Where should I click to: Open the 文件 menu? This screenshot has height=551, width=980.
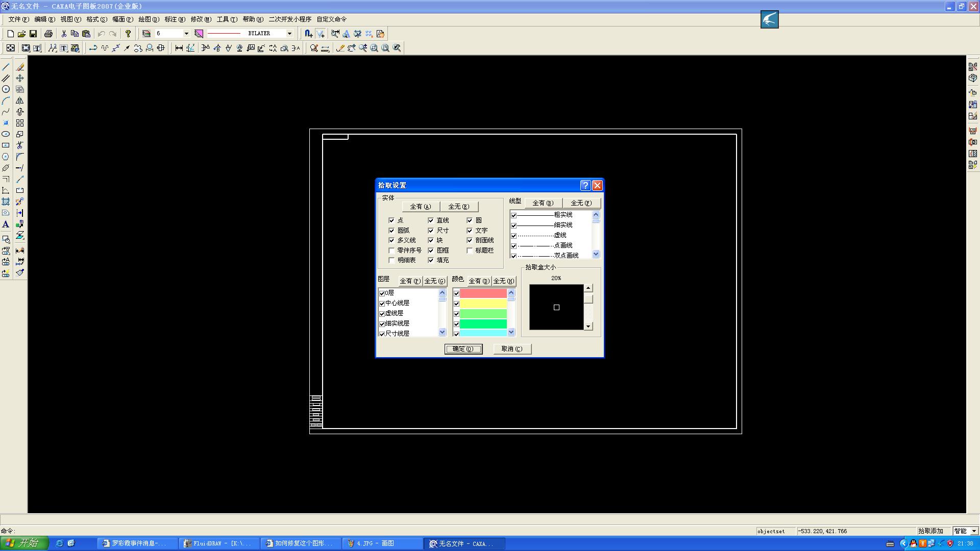[18, 19]
